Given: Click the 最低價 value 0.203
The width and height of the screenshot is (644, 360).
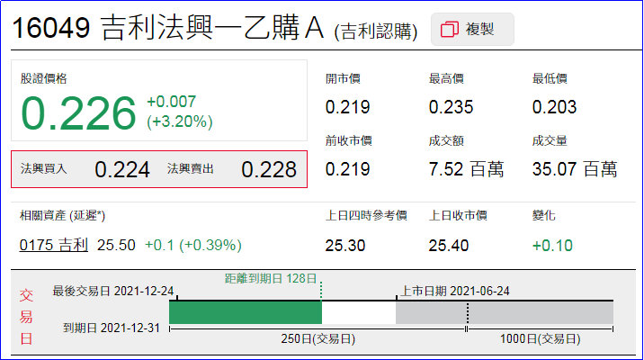Looking at the screenshot, I should tap(554, 107).
